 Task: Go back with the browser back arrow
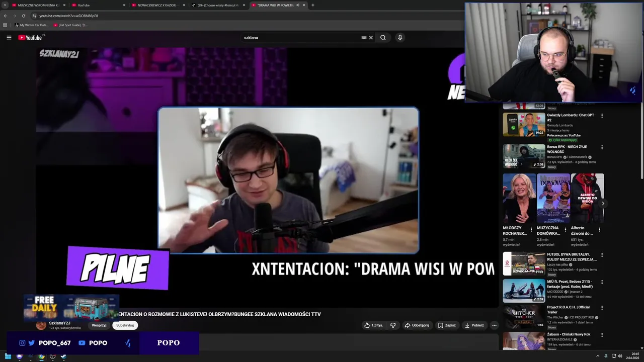coord(6,16)
